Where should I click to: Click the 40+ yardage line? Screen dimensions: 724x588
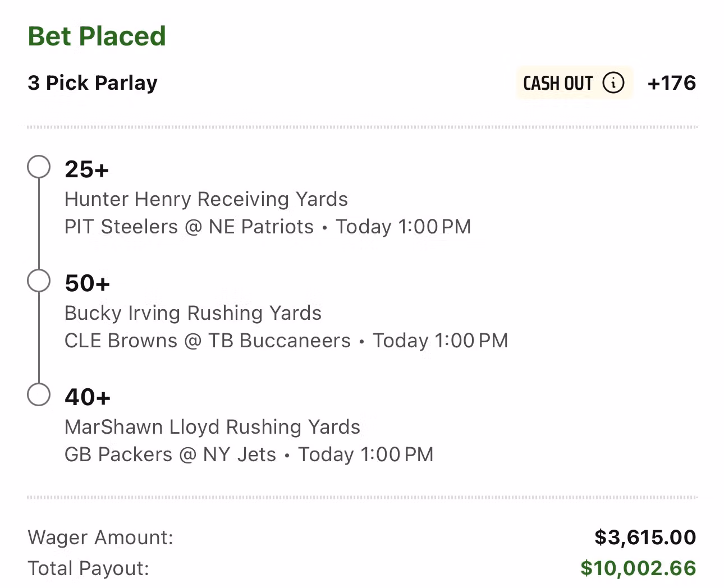[x=88, y=397]
